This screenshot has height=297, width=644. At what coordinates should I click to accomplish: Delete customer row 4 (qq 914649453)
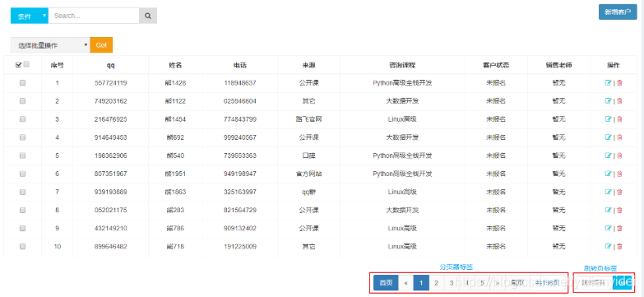(x=619, y=137)
